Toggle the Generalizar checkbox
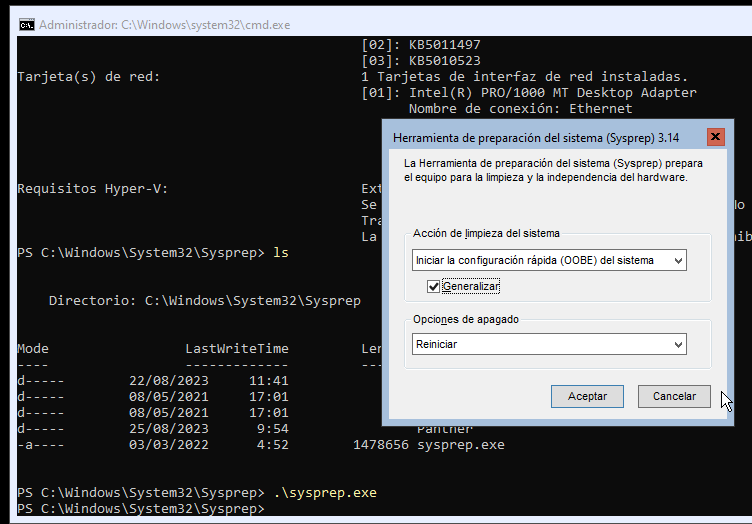 pos(433,286)
